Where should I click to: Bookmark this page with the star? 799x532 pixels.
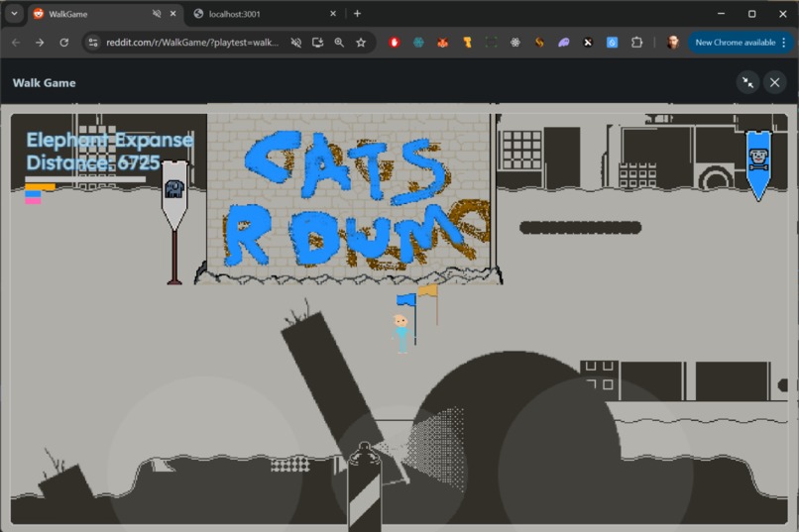[361, 43]
